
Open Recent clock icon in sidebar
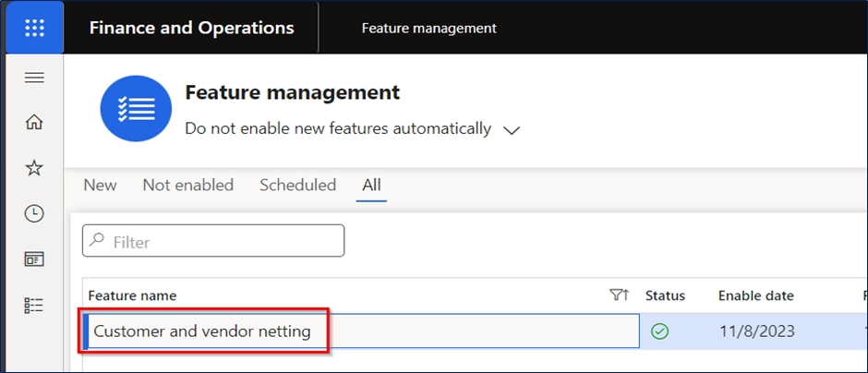tap(35, 213)
